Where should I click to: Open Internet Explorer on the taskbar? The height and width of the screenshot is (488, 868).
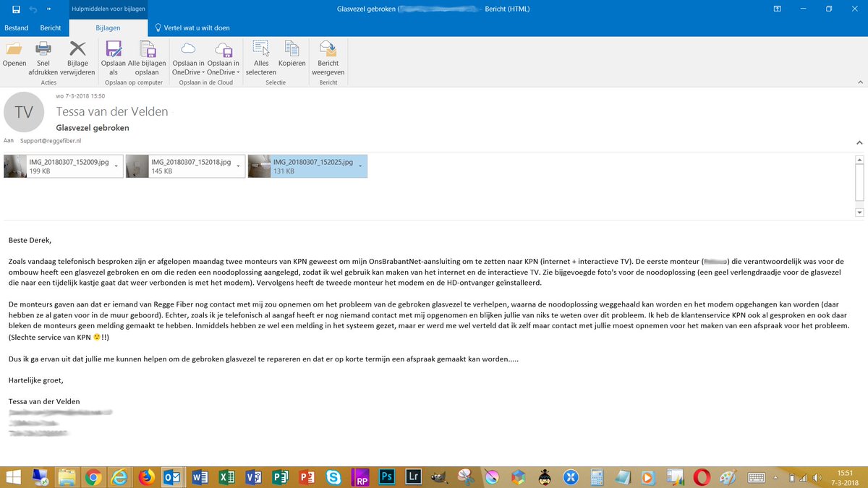coord(119,476)
